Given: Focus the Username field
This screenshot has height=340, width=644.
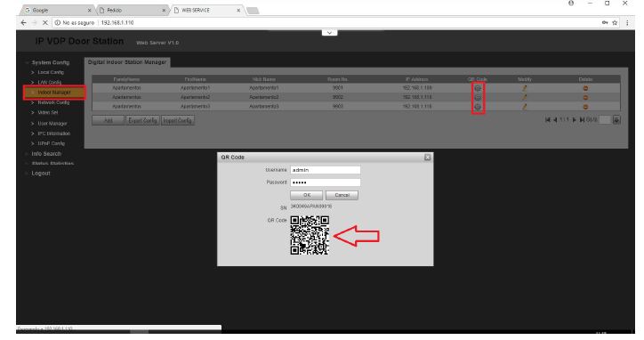Looking at the screenshot, I should click(326, 170).
